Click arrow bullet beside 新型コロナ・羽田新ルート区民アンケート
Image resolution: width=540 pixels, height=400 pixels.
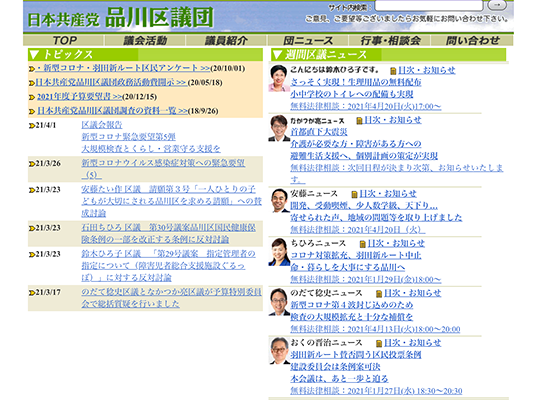point(32,69)
